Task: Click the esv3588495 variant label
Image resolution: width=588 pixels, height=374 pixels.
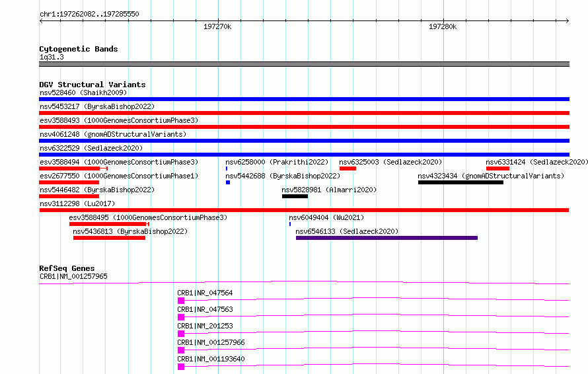Action: pyautogui.click(x=148, y=217)
